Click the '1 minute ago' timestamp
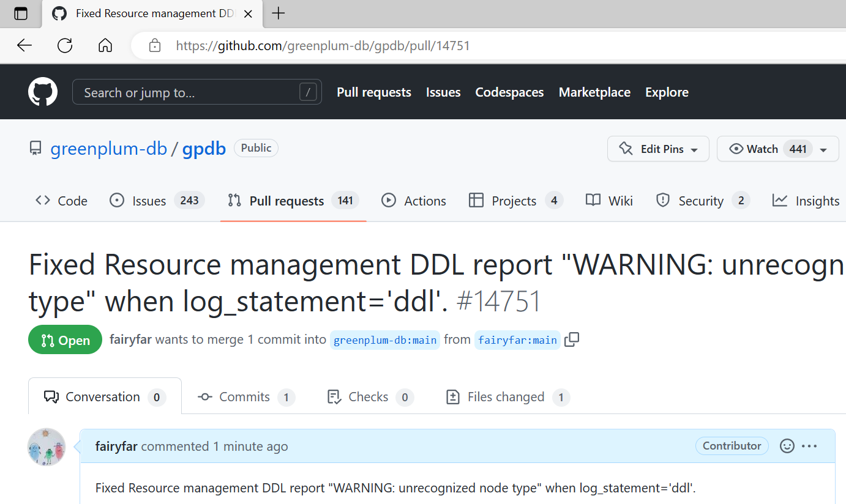The height and width of the screenshot is (504, 846). [x=250, y=446]
